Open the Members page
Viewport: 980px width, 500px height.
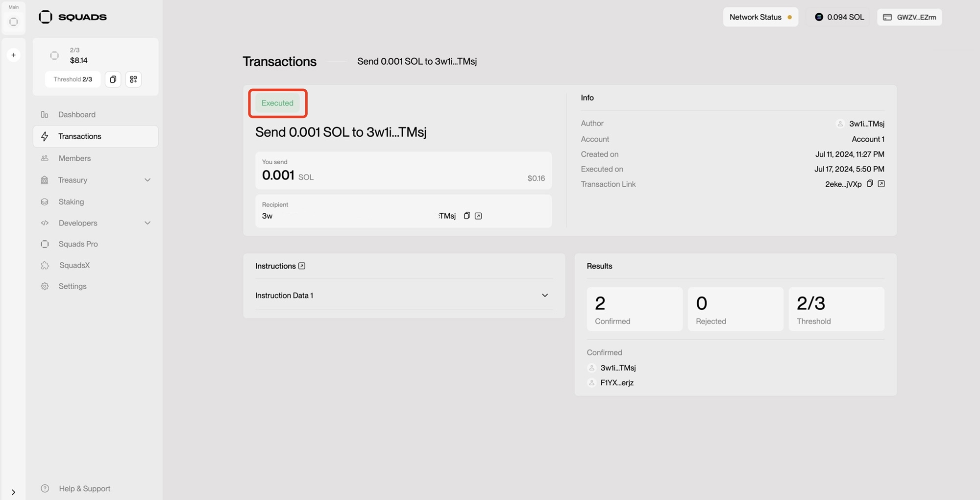(x=74, y=158)
